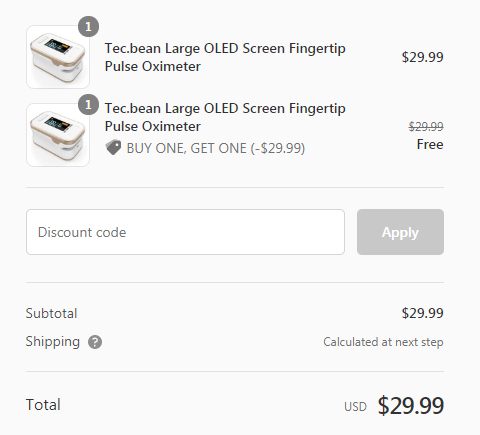Click the Total label
The width and height of the screenshot is (480, 435).
tap(43, 405)
